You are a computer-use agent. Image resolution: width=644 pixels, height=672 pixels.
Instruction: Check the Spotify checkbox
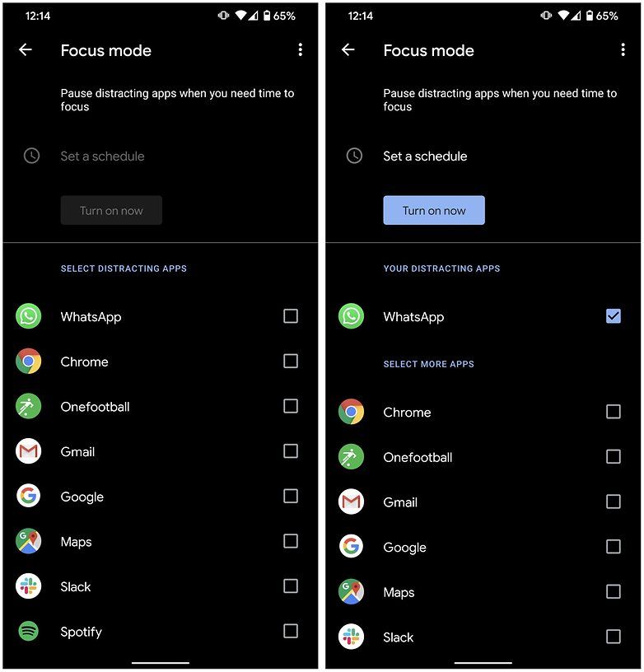click(x=291, y=632)
